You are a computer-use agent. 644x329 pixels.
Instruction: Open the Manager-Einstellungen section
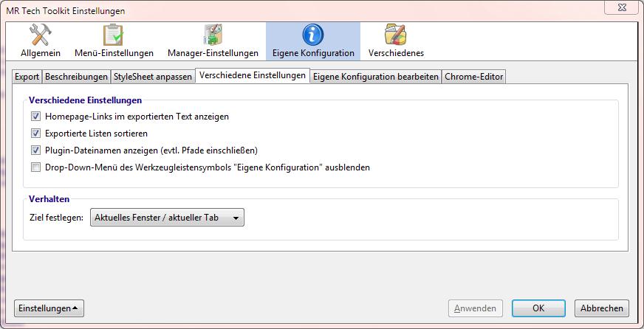coord(213,41)
